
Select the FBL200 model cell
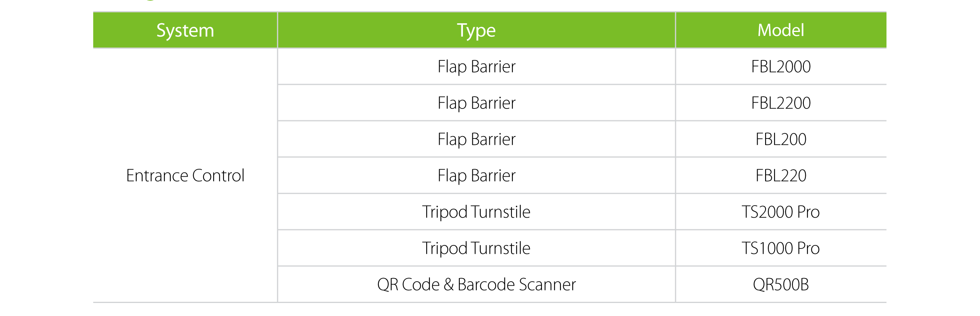pyautogui.click(x=781, y=139)
